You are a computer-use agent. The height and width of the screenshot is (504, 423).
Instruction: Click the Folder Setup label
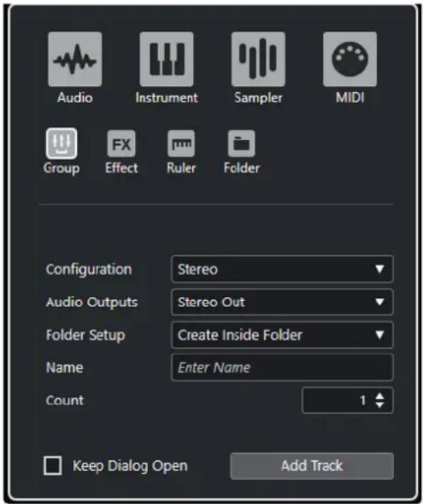(x=85, y=335)
